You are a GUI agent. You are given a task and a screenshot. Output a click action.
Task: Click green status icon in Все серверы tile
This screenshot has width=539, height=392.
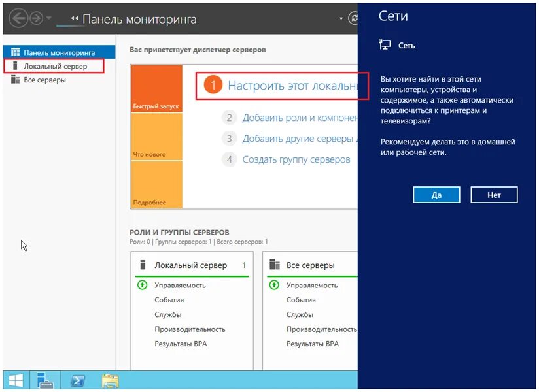click(274, 285)
